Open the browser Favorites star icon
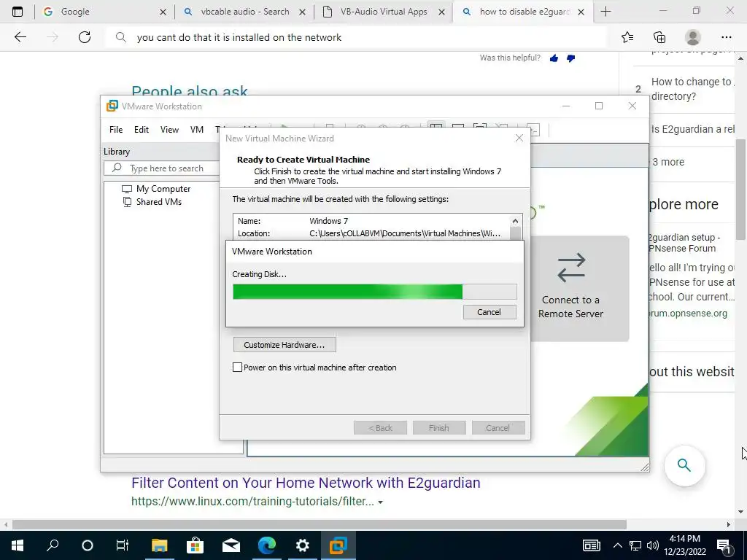The height and width of the screenshot is (560, 747). click(x=627, y=37)
